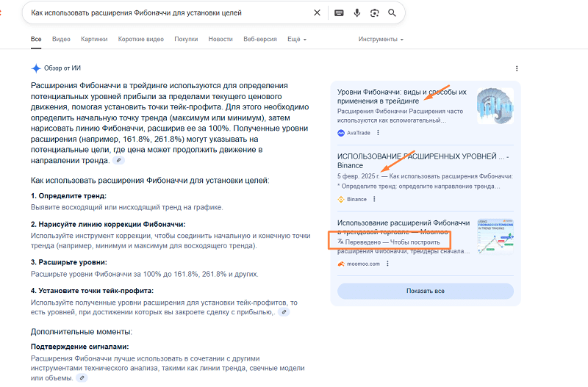Switch to the 'Новости' tab
This screenshot has width=588, height=387.
click(x=220, y=39)
